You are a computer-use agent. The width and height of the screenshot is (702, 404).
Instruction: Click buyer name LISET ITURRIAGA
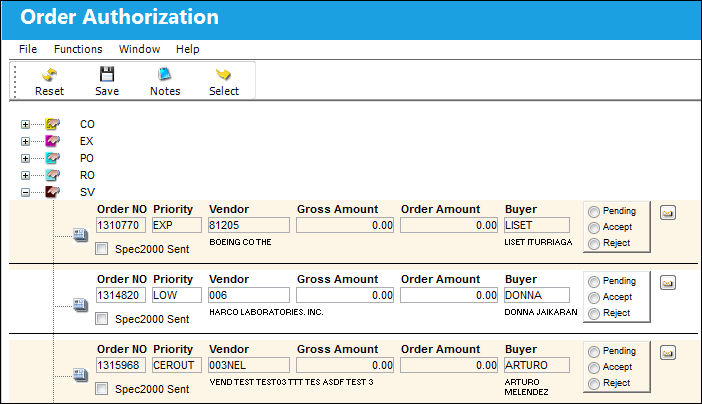(538, 242)
